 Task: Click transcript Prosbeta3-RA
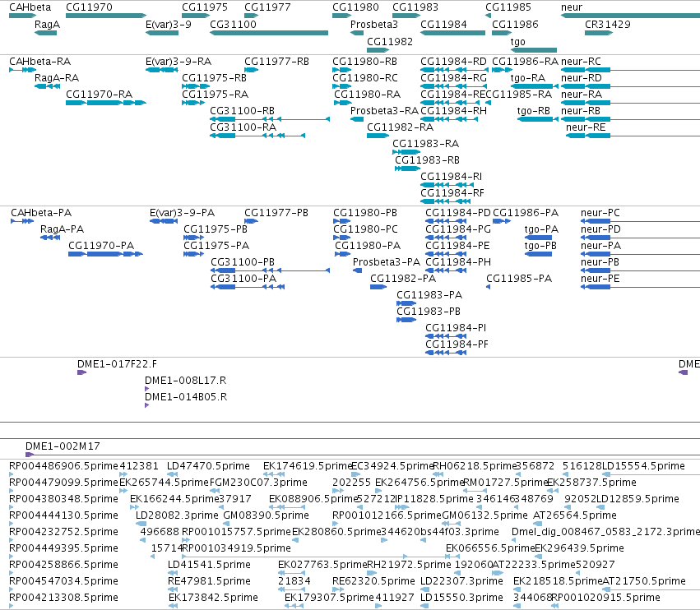tap(384, 111)
